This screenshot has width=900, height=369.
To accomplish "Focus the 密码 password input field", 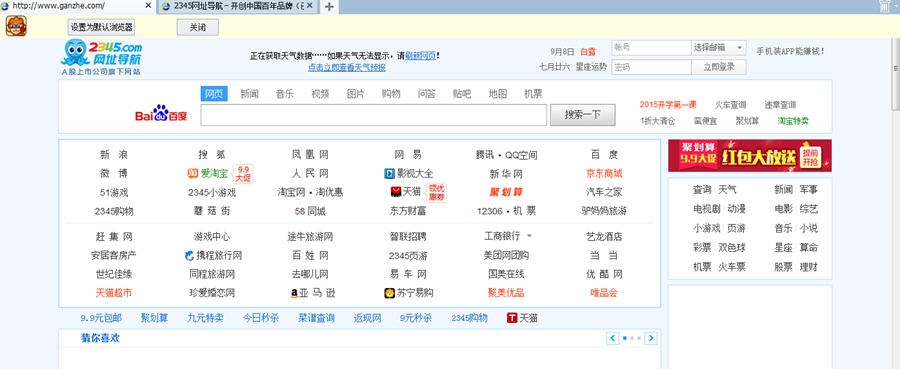I will (x=650, y=67).
